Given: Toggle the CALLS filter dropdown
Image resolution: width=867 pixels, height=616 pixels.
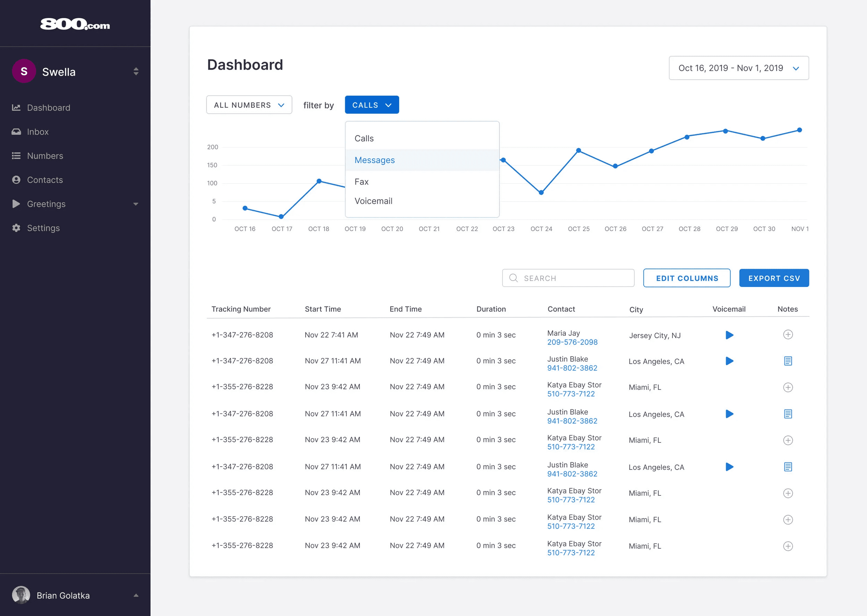Looking at the screenshot, I should pos(372,105).
